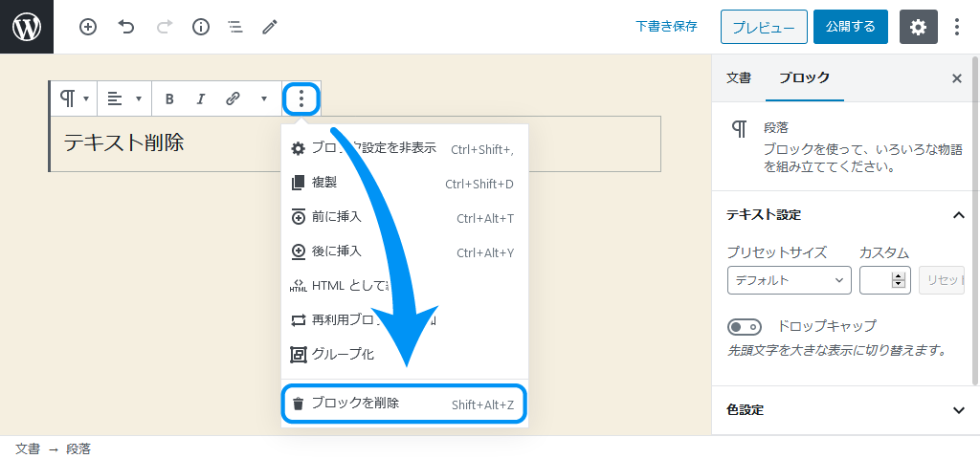This screenshot has width=980, height=459.
Task: Select 複製 duplicate menu item
Action: (405, 183)
